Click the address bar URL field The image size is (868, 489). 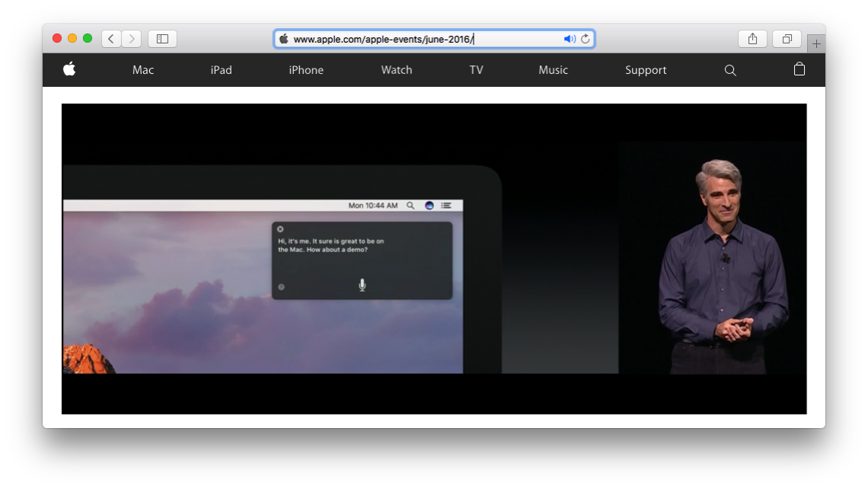click(x=434, y=39)
